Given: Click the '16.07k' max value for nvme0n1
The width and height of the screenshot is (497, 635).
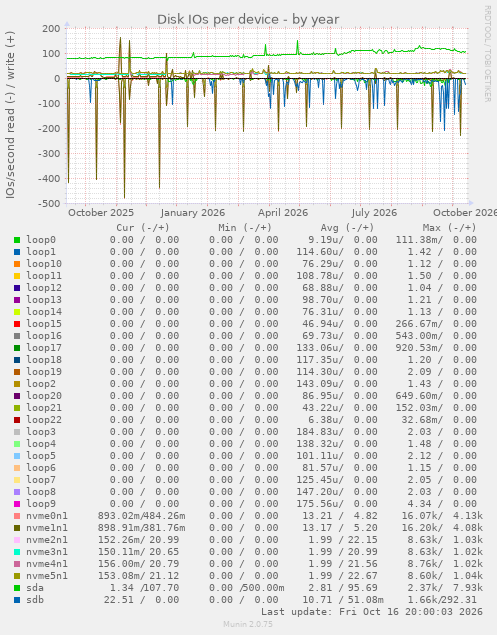Looking at the screenshot, I should point(422,516).
